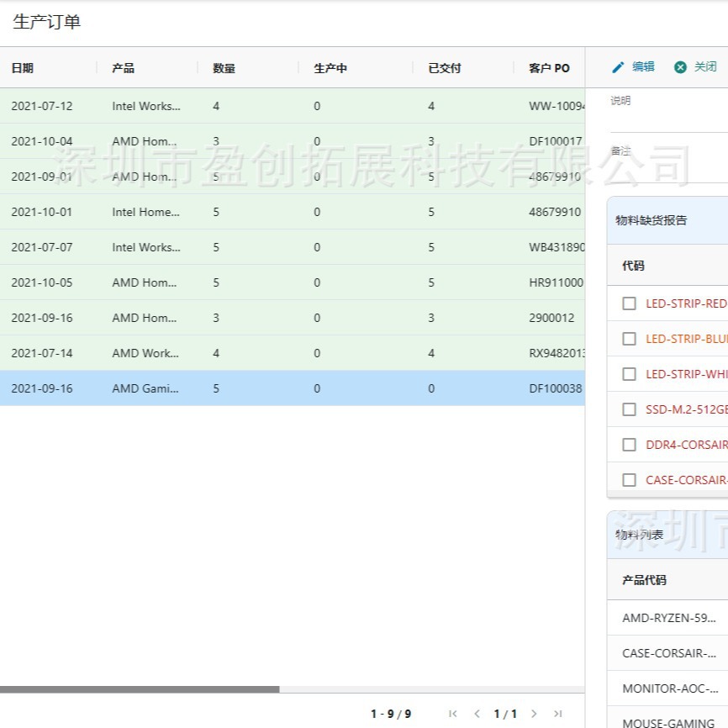
Task: Select the 2021-07-12 Intel Workstation order row
Action: tap(168, 106)
